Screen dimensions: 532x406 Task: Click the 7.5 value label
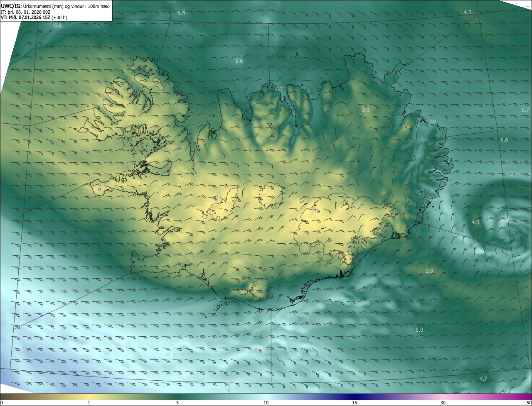pyautogui.click(x=514, y=174)
